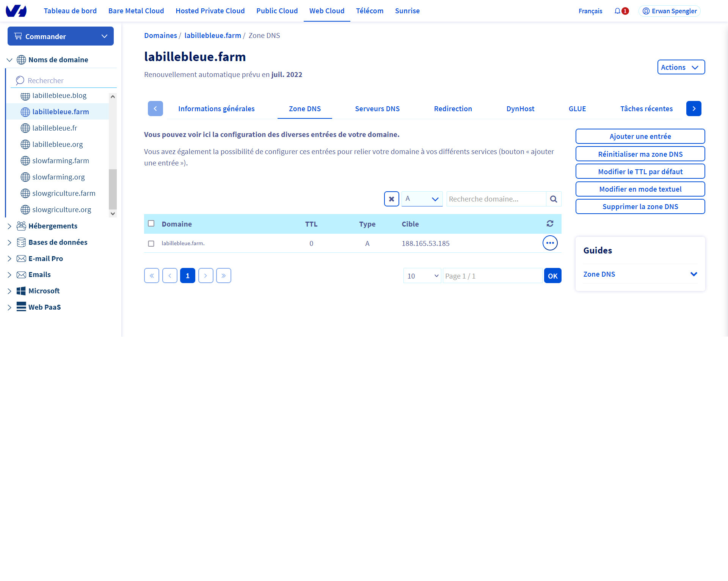Open the Redirection tab

(453, 109)
